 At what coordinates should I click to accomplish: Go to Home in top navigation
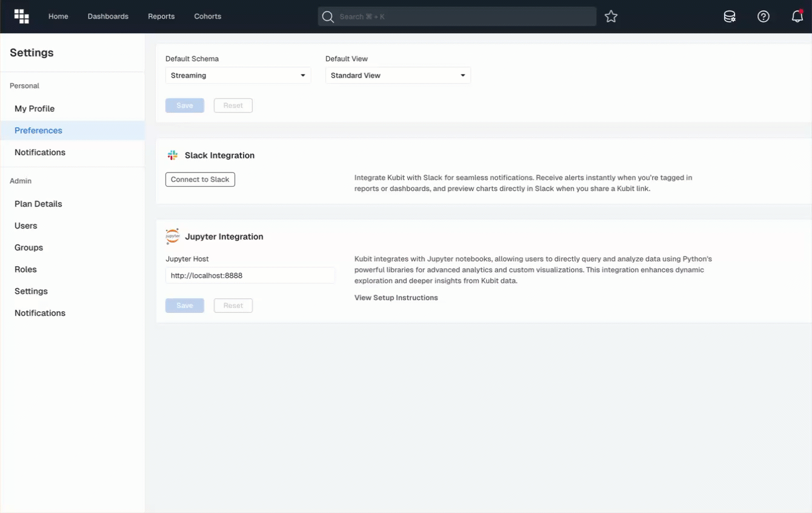(x=58, y=16)
